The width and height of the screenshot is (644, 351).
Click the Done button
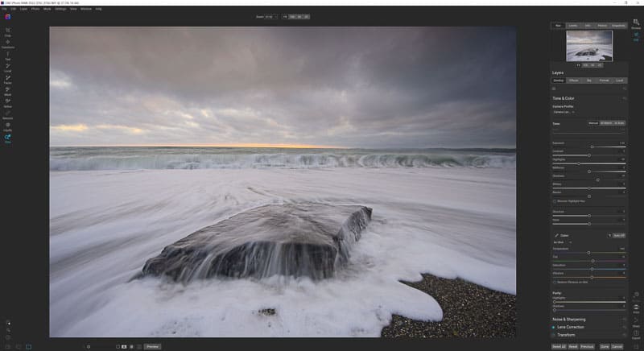click(x=605, y=347)
